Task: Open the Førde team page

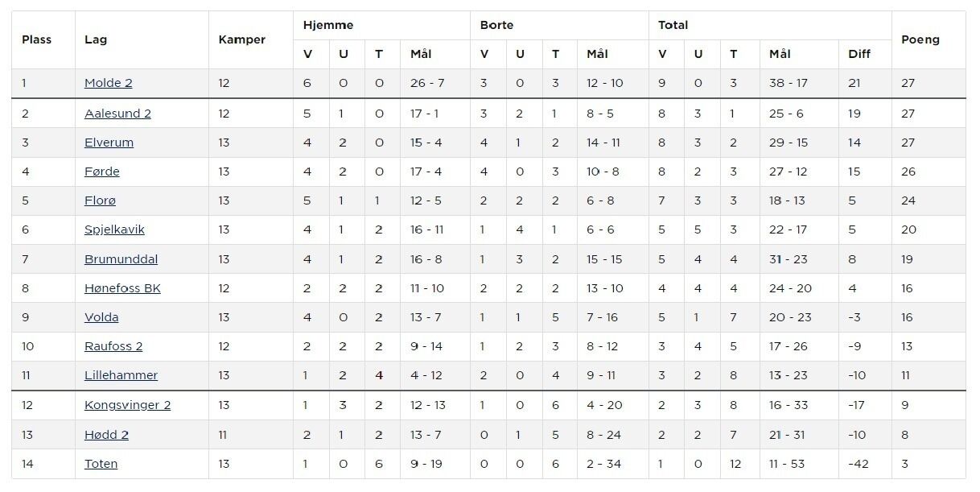Action: (x=102, y=172)
